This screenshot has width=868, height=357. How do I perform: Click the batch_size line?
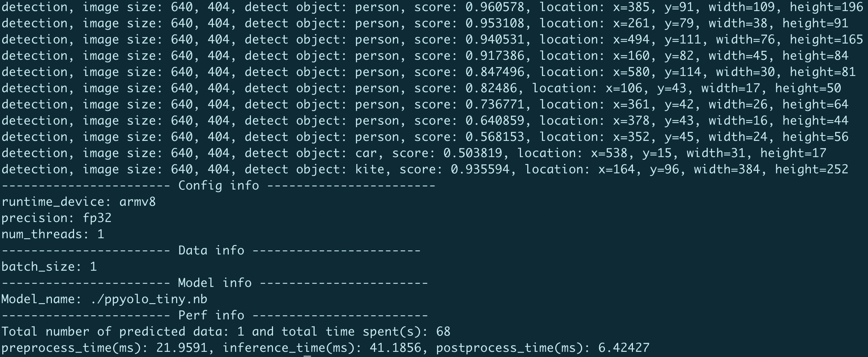click(x=49, y=267)
